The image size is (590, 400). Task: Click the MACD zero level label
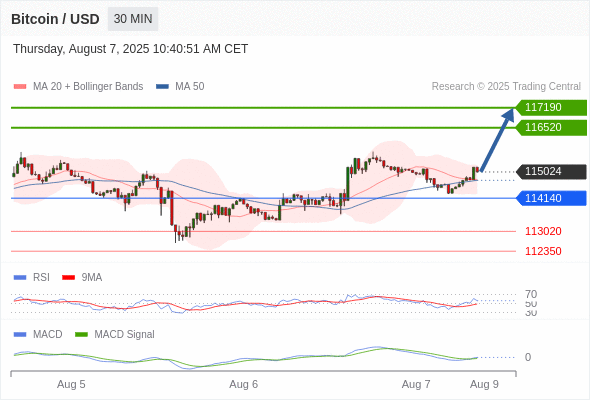point(528,357)
